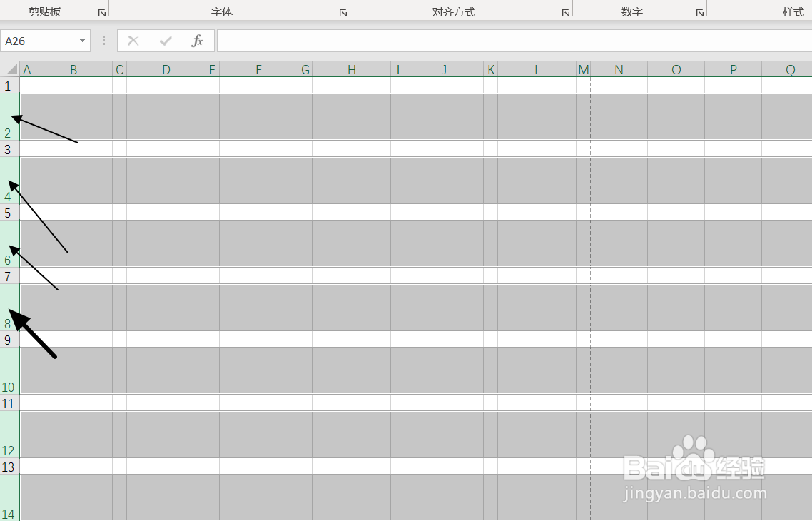Select row 1 header
Image resolution: width=812 pixels, height=521 pixels.
tap(9, 85)
